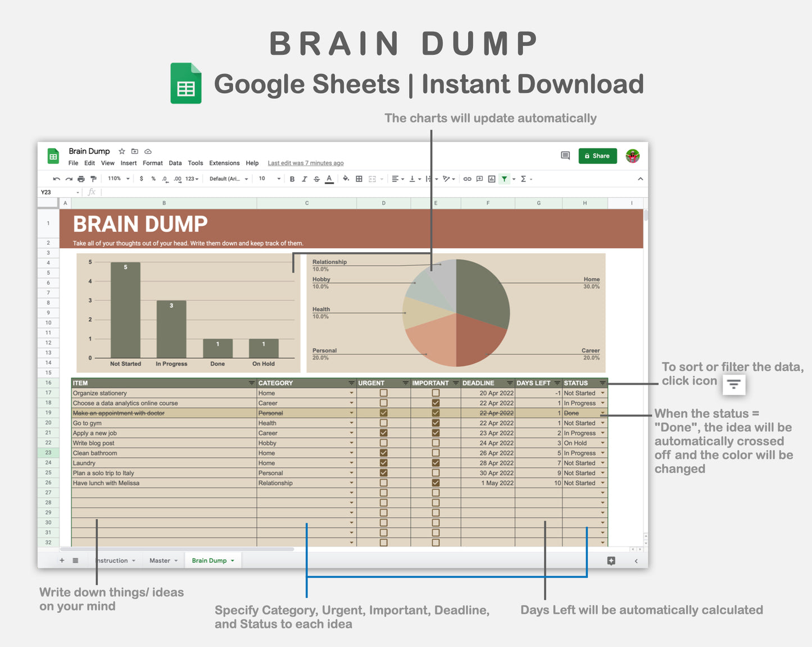Open the font size dropdown

(x=268, y=179)
